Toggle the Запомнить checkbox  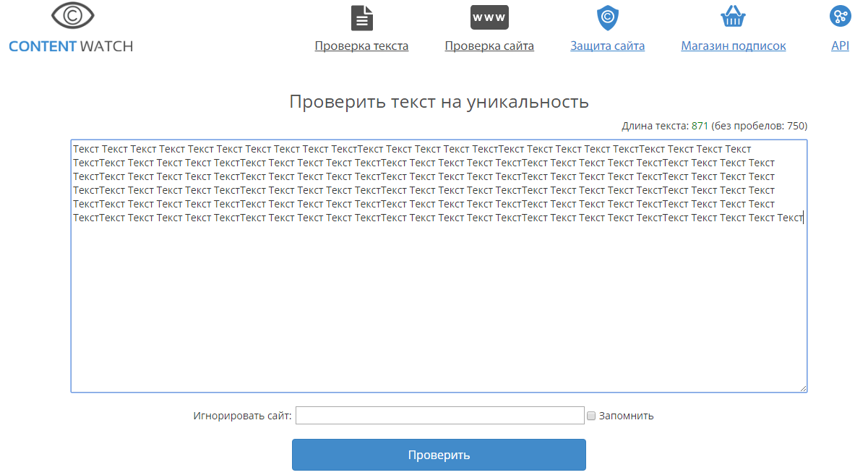point(591,416)
